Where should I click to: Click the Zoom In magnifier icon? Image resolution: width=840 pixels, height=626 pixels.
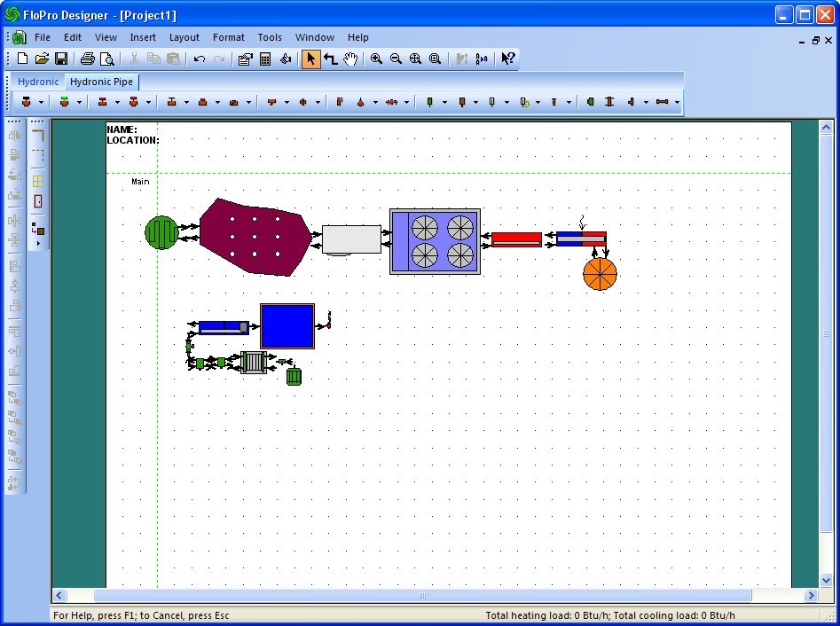coord(377,59)
